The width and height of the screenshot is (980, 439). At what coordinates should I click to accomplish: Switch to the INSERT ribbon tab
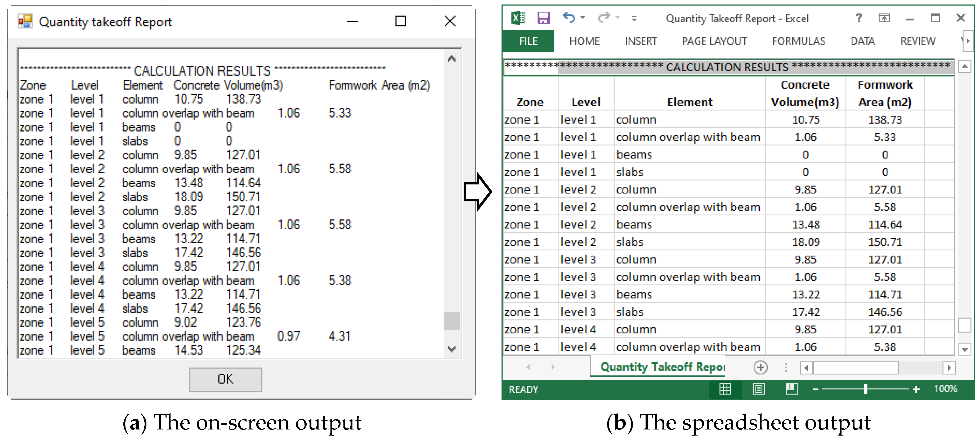click(641, 41)
